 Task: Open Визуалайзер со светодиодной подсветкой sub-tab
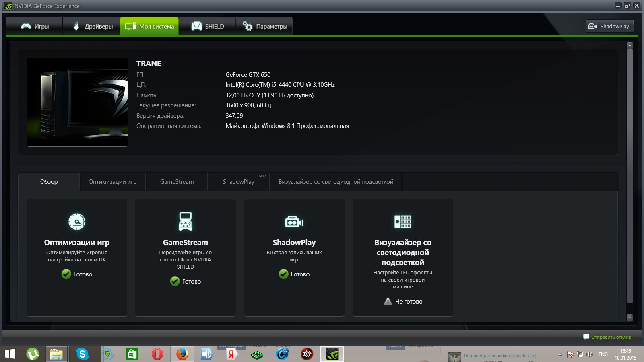(x=336, y=182)
